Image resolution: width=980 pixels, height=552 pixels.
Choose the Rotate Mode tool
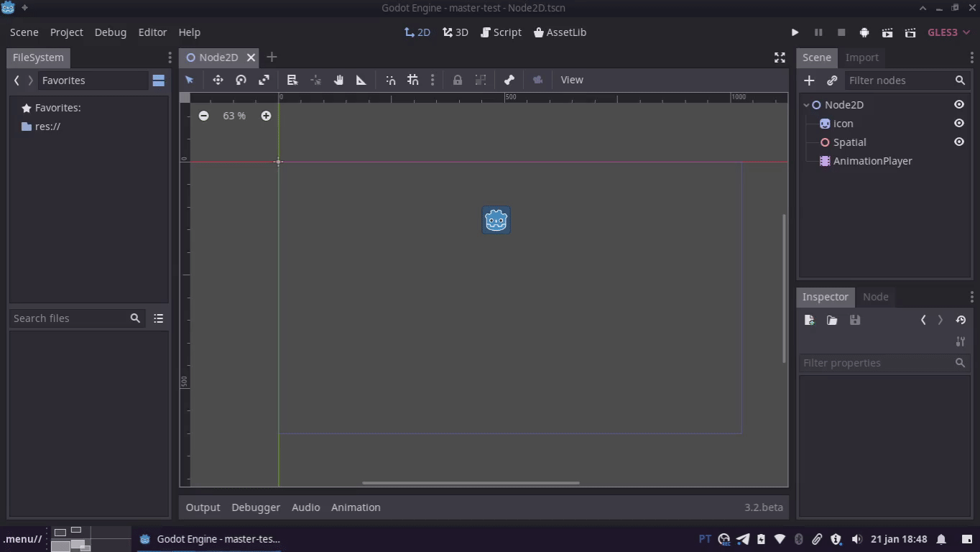(x=241, y=80)
